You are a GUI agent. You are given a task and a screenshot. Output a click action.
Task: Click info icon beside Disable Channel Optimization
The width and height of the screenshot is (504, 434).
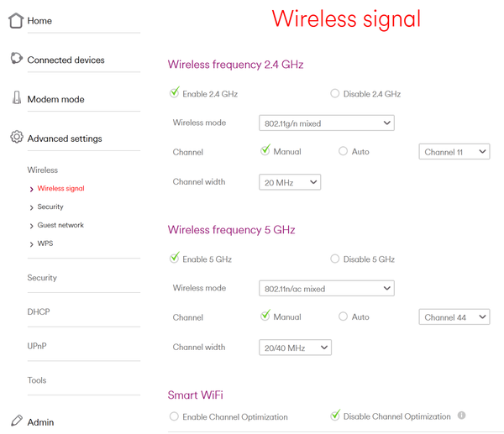pyautogui.click(x=462, y=416)
